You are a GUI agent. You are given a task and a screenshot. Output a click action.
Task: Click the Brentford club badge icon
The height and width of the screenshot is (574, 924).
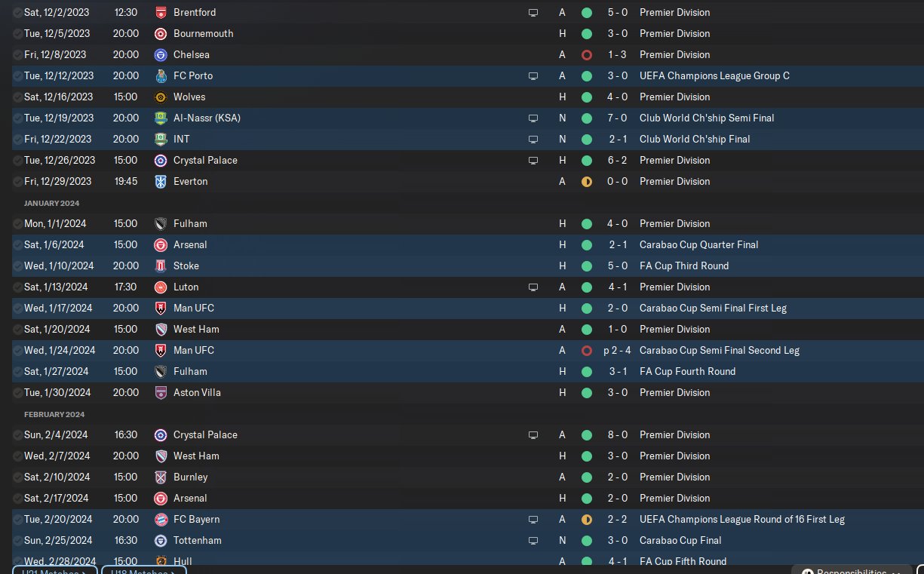160,13
